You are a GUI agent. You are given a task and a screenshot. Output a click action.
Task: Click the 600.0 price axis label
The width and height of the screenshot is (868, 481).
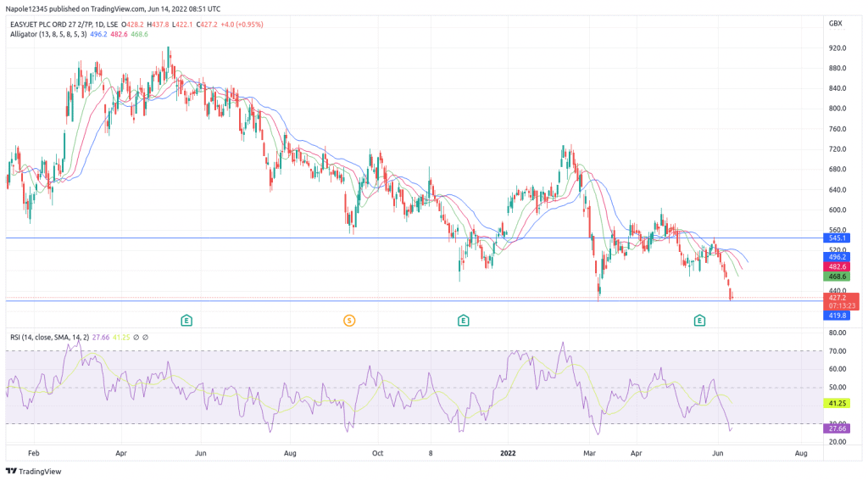[837, 210]
